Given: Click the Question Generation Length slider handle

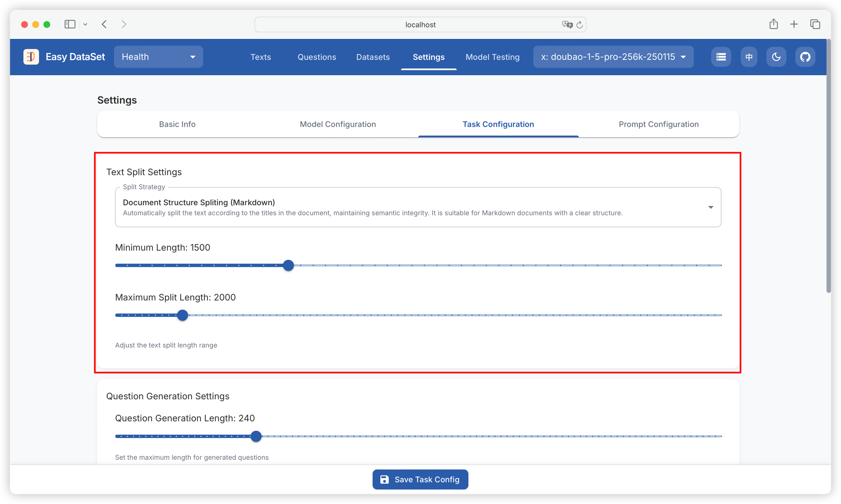Looking at the screenshot, I should click(256, 436).
